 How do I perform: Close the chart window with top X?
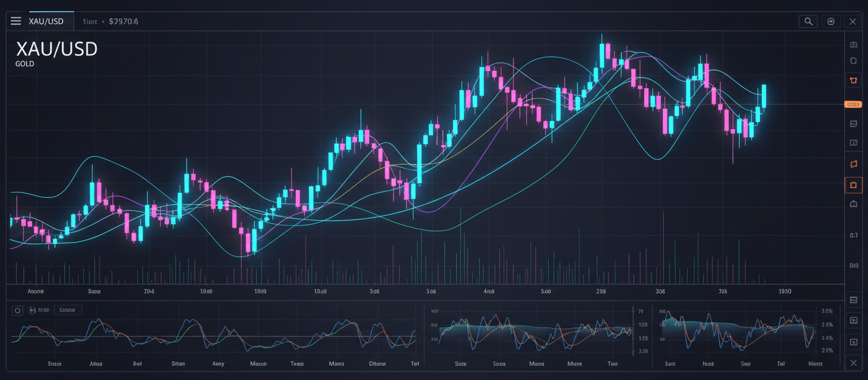(x=853, y=21)
